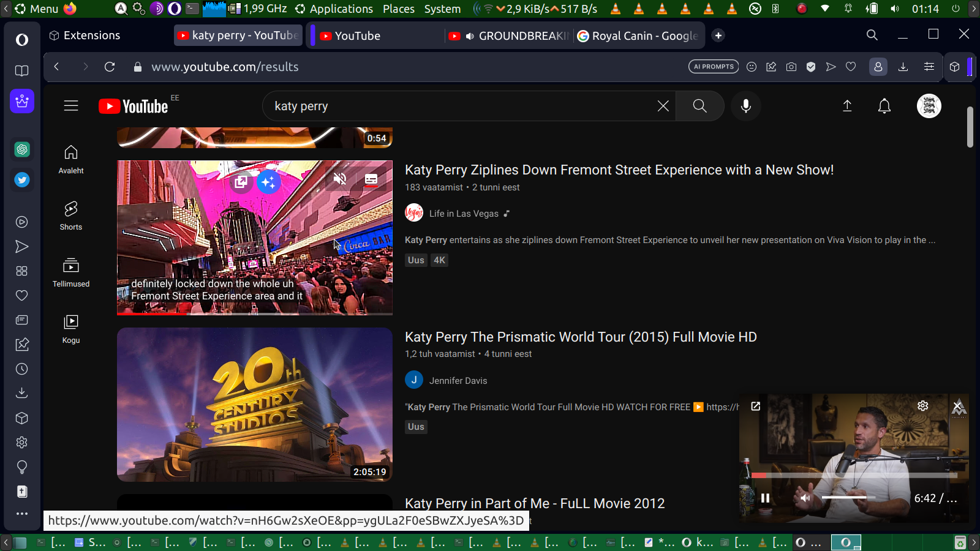Screen dimensions: 980x551
Task: Open sidebar Downloads panel below the clock
Action: coord(22,393)
